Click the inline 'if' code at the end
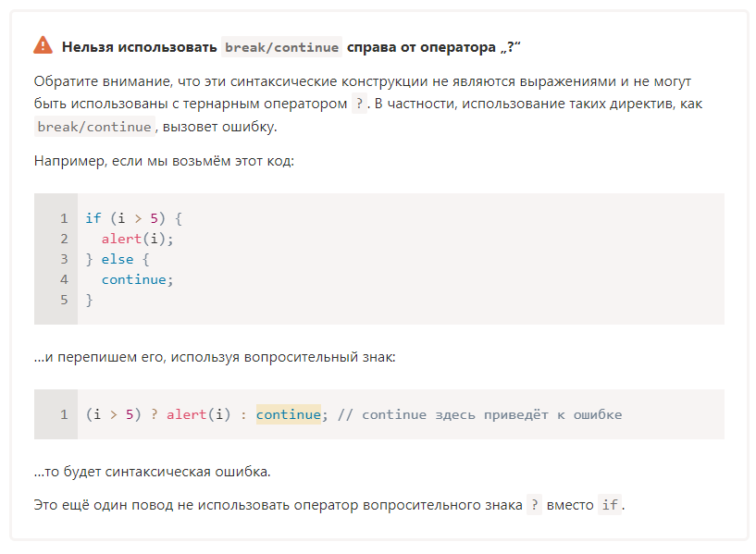 click(610, 505)
